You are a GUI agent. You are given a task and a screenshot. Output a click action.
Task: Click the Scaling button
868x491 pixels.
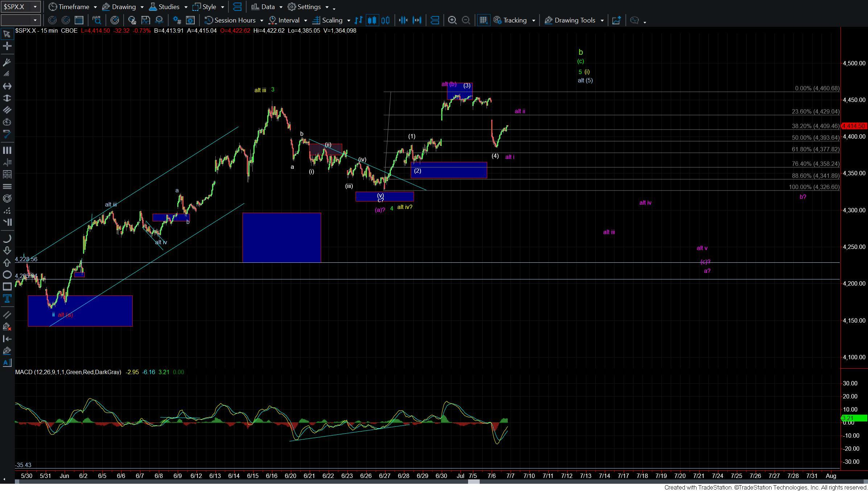tap(328, 20)
